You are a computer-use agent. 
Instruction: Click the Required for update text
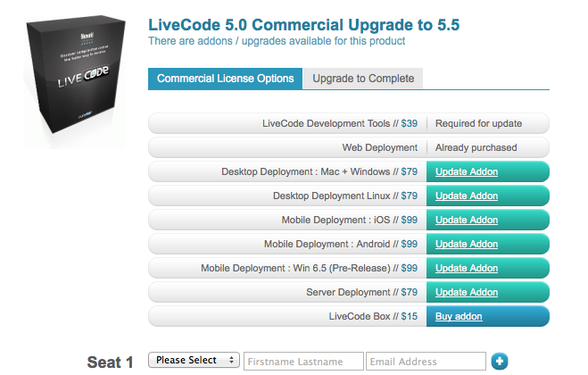pos(478,123)
